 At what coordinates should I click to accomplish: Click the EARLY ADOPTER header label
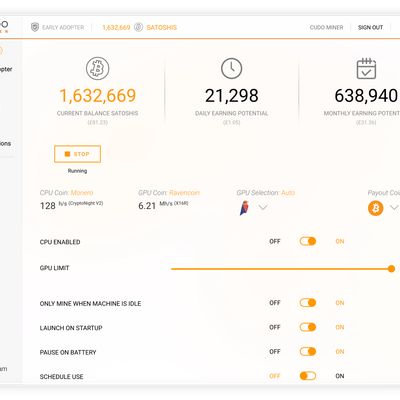(x=63, y=27)
